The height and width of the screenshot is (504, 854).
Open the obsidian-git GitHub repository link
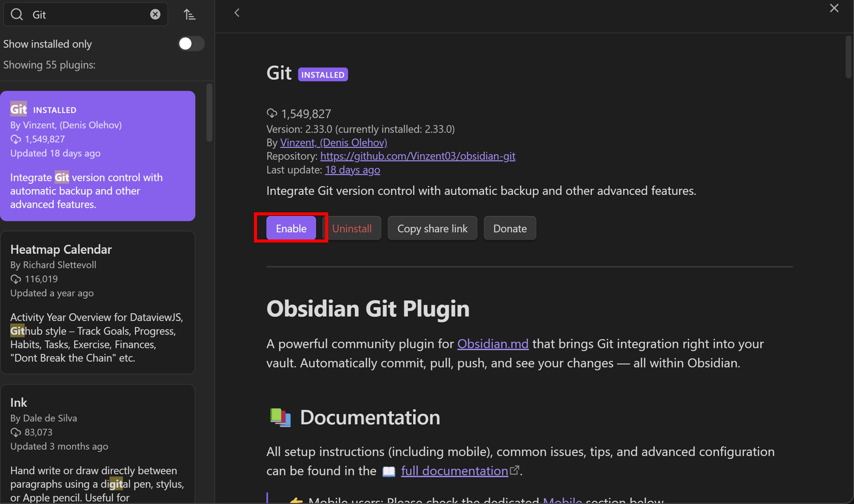pyautogui.click(x=418, y=156)
